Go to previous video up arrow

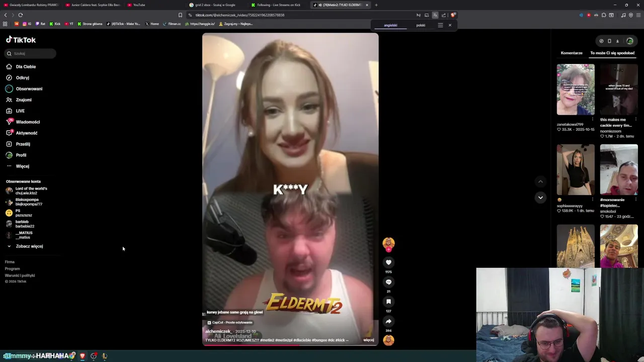[540, 182]
